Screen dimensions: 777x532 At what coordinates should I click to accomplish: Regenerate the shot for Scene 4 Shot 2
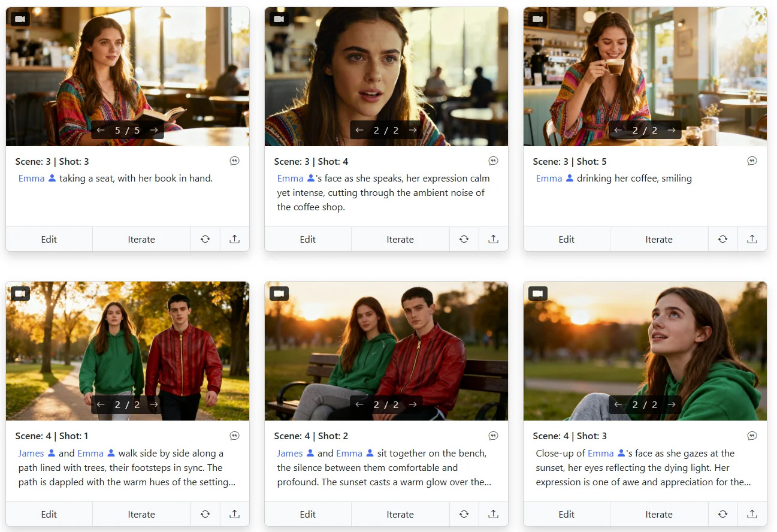(x=464, y=514)
